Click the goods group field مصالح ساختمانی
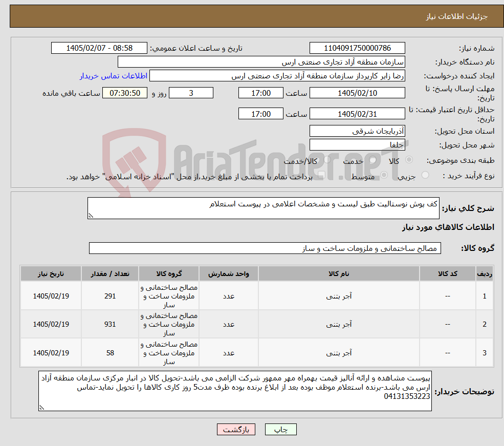This screenshot has width=504, height=446. [265, 248]
